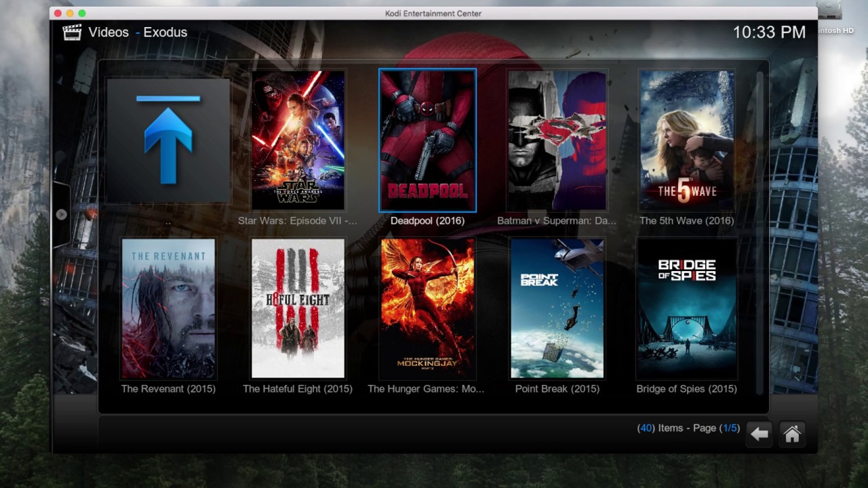Open the Bridge of Spies poster
This screenshot has width=868, height=488.
click(687, 308)
